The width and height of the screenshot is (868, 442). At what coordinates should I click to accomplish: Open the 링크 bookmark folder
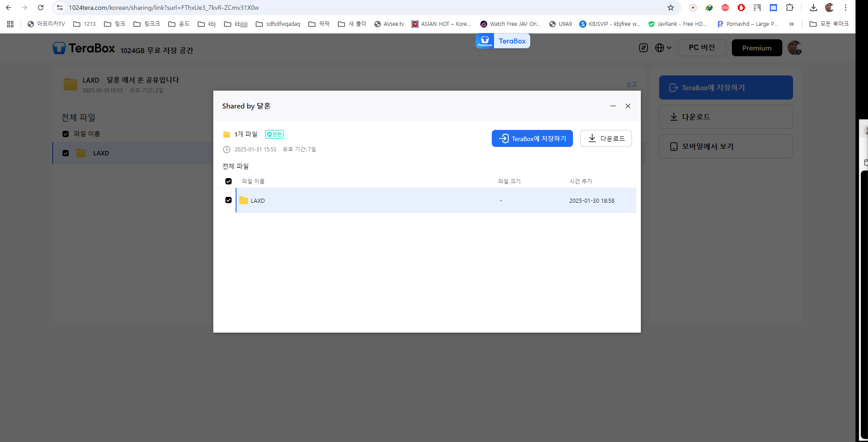click(115, 24)
